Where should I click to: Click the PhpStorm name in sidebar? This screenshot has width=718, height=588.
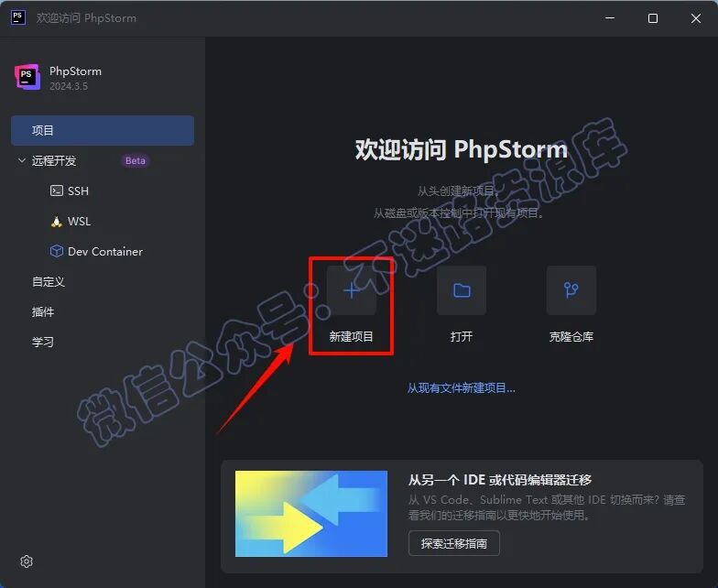click(75, 71)
